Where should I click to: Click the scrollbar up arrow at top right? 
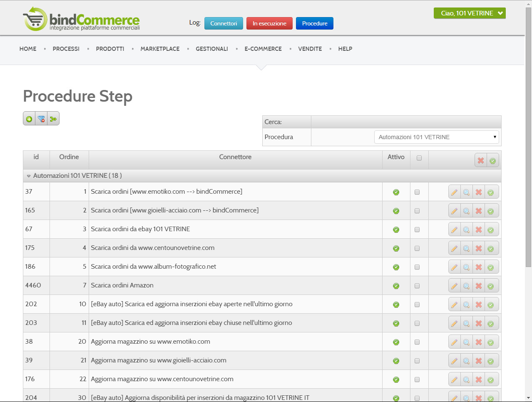pyautogui.click(x=528, y=4)
